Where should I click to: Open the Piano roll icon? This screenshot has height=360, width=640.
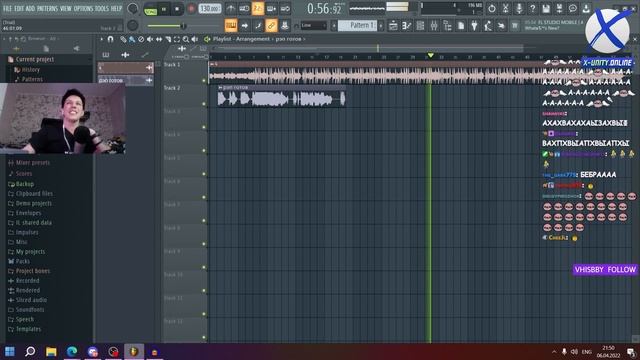(407, 26)
